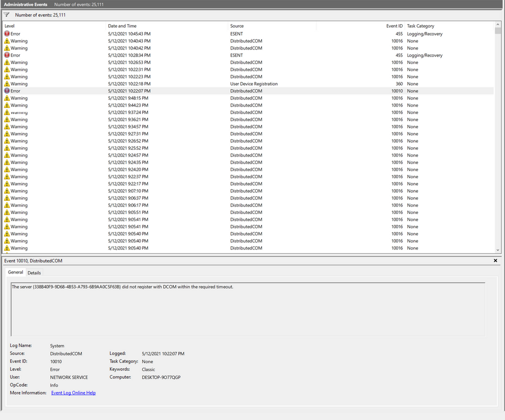Click the filter funnel icon above the event list
505x420 pixels.
pos(6,15)
